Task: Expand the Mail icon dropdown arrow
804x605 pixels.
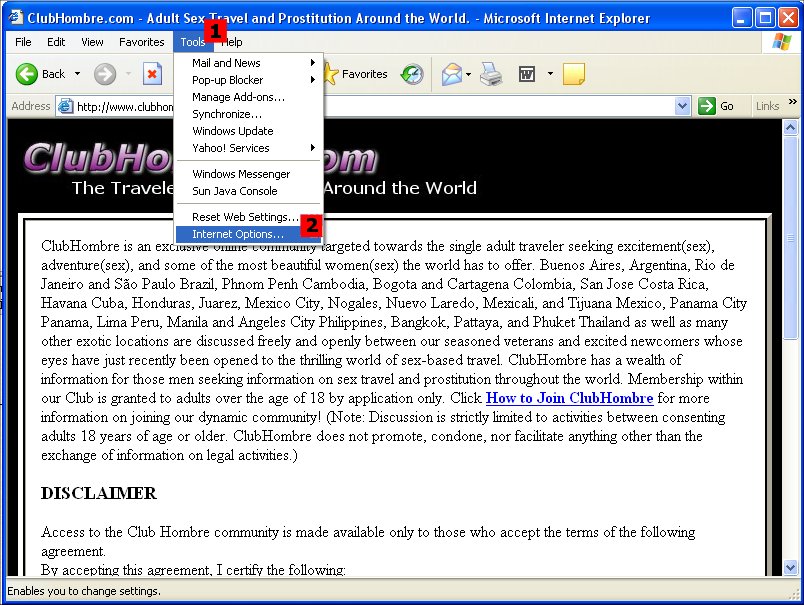Action: click(469, 74)
